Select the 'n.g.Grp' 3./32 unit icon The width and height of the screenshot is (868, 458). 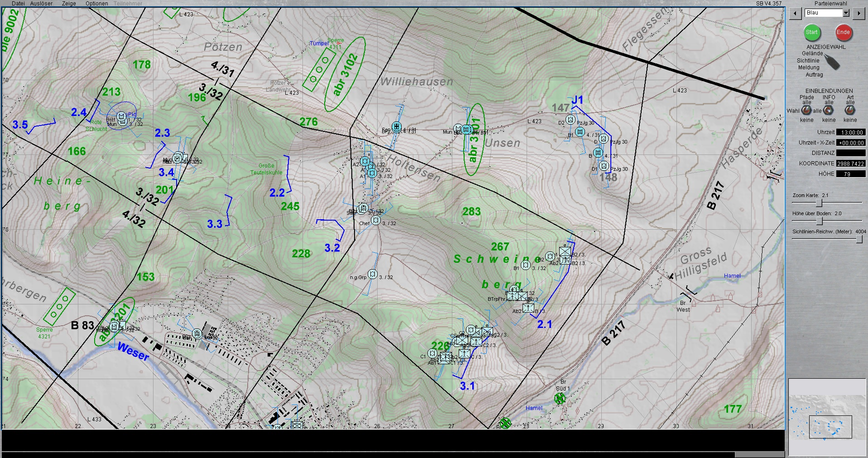pyautogui.click(x=373, y=274)
